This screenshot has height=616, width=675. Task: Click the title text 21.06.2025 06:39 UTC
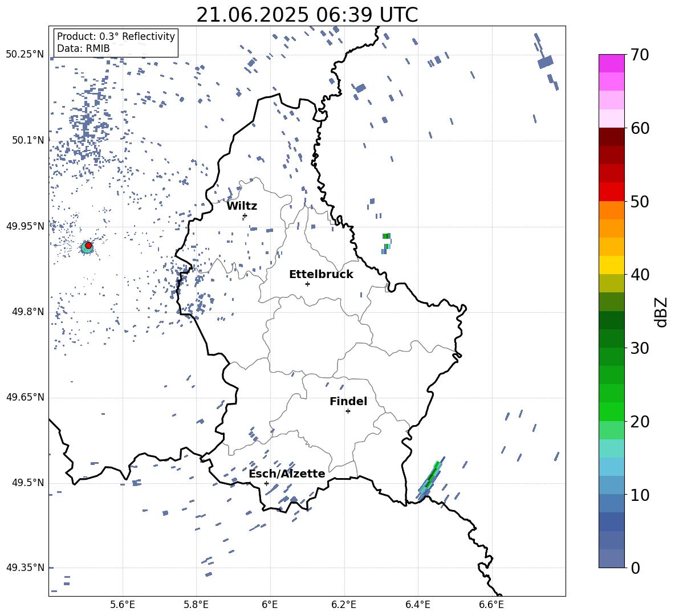pos(307,15)
